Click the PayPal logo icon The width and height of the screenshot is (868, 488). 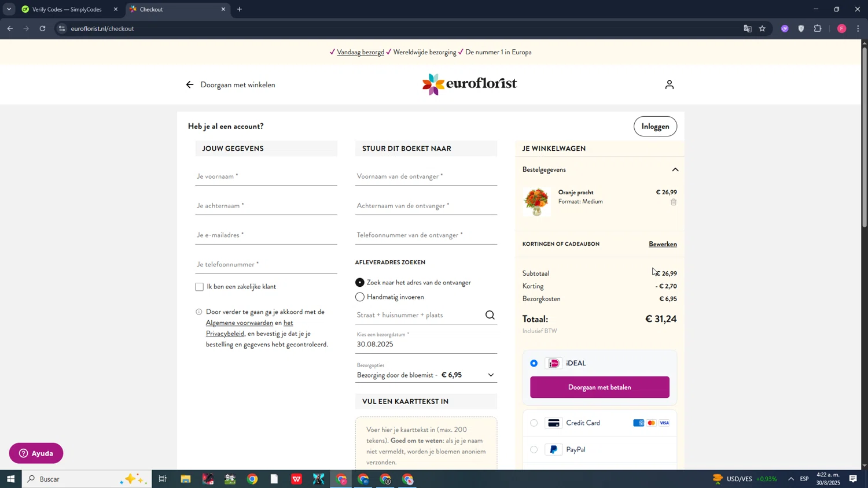coord(554,449)
